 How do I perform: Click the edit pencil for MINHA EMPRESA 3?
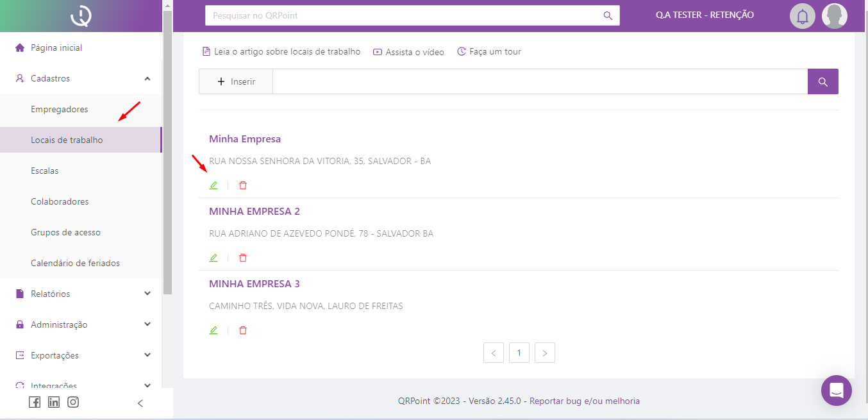coord(213,330)
